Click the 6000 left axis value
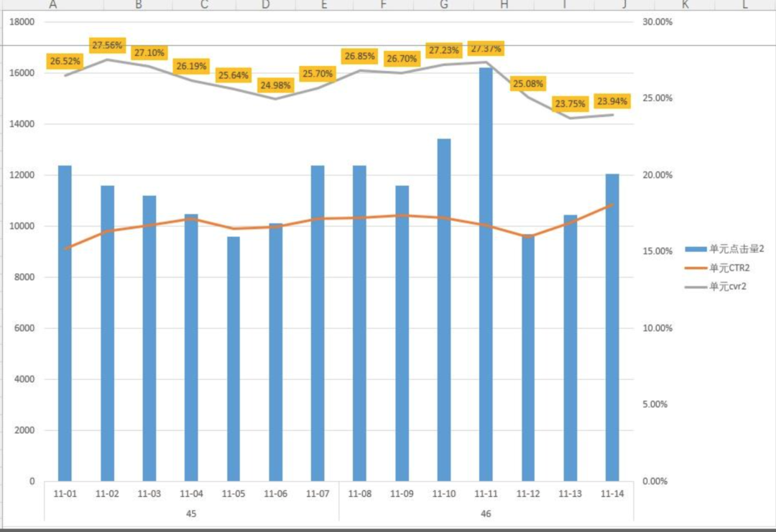Screen dimensions: 776x532 (24, 328)
